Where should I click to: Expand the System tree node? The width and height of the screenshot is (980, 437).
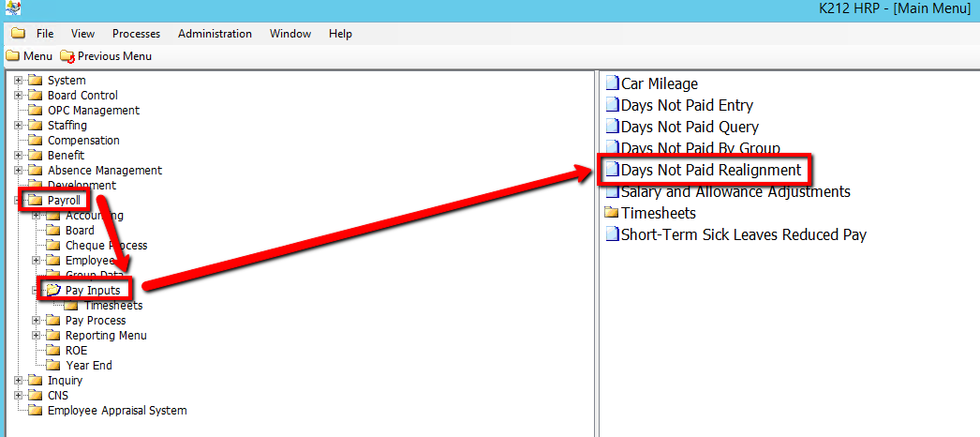(18, 81)
